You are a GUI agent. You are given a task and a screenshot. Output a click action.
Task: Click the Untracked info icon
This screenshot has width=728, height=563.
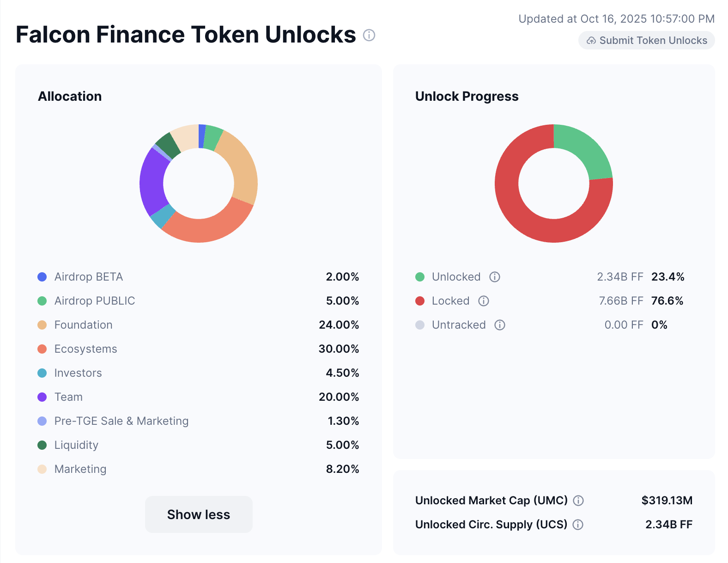coord(500,325)
